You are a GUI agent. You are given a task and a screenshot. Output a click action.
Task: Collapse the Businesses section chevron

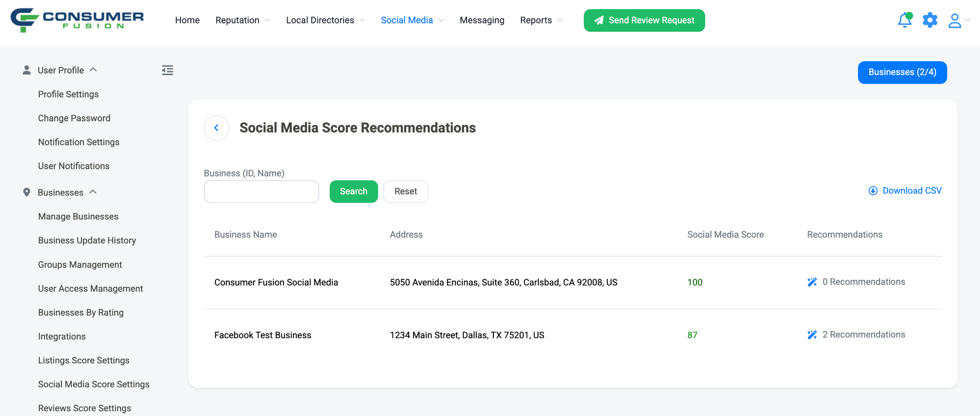tap(93, 192)
